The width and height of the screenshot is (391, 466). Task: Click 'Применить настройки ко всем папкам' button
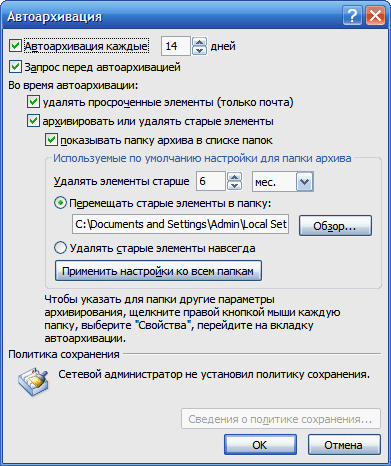click(x=158, y=271)
